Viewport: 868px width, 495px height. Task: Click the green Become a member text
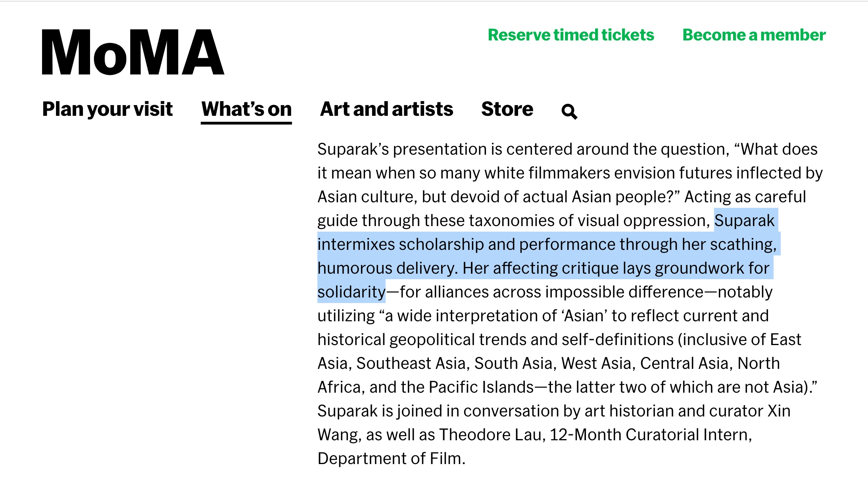[753, 35]
